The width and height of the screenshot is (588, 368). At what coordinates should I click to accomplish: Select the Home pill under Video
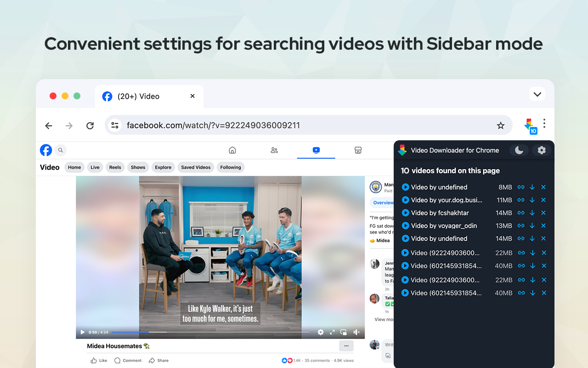coord(74,167)
